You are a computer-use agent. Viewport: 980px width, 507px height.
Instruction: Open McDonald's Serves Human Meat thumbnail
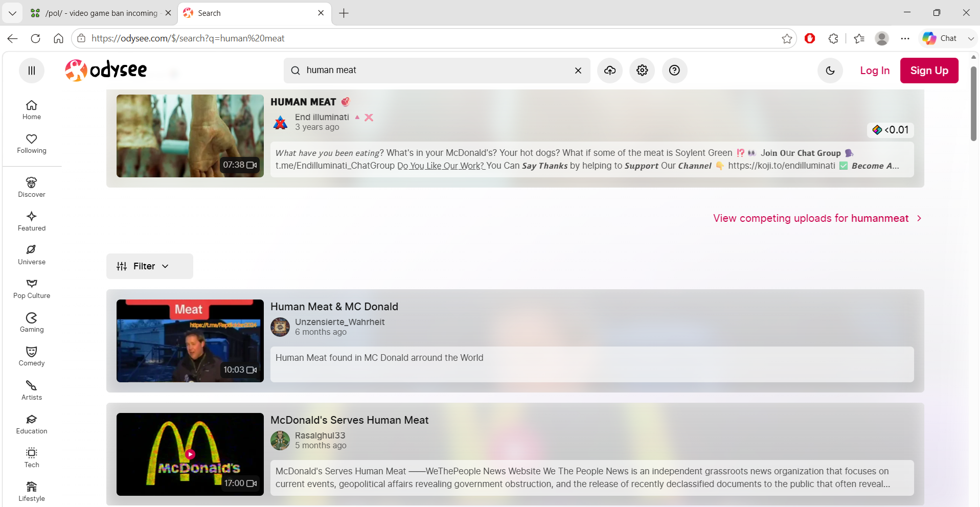(x=190, y=454)
